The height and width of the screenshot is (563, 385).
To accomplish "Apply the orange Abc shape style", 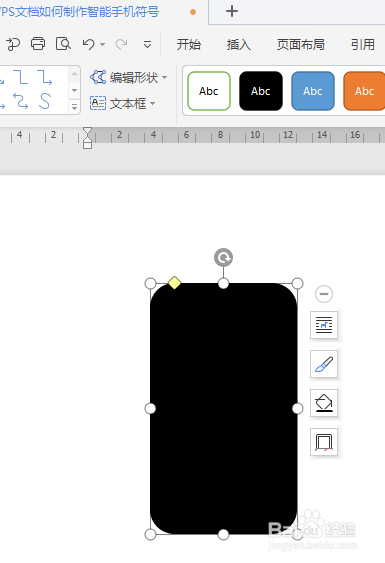I will 364,91.
